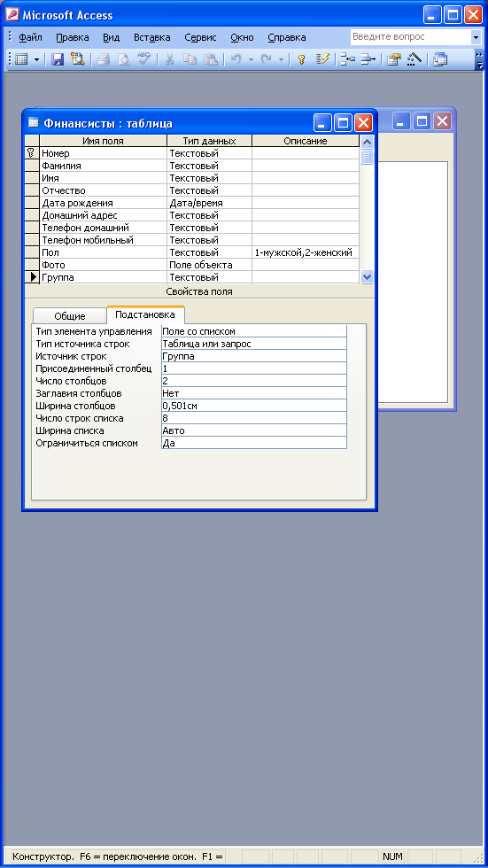This screenshot has width=488, height=868.
Task: Click the Redo arrow icon
Action: pos(267,59)
